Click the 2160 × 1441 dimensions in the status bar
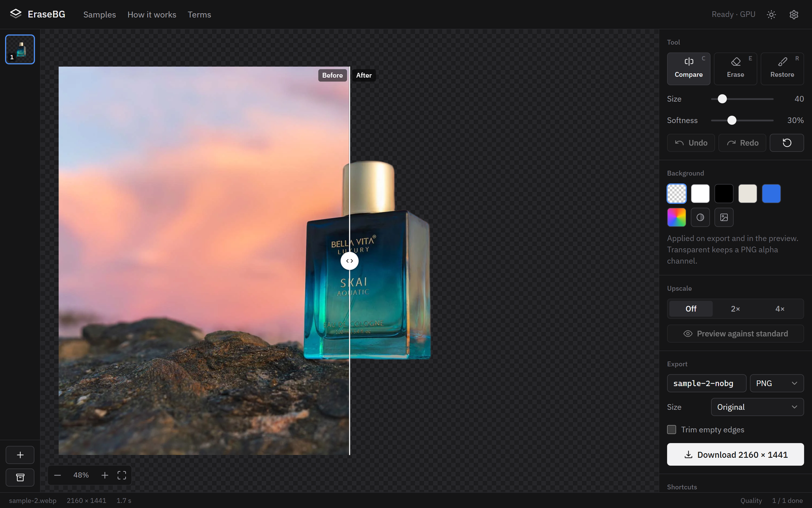Screen dimensions: 812x508 click(86, 501)
